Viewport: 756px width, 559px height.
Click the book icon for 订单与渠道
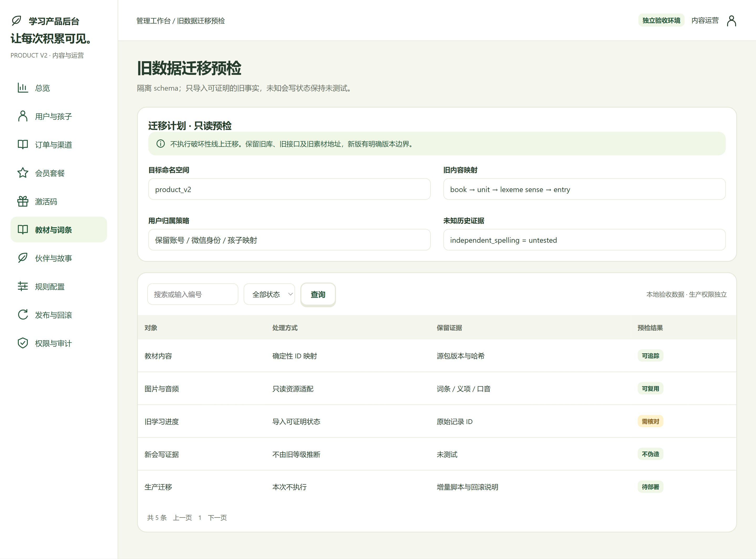pos(23,144)
